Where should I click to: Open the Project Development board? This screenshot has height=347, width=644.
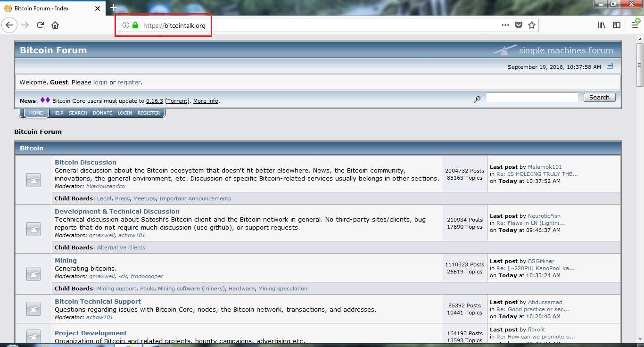91,333
